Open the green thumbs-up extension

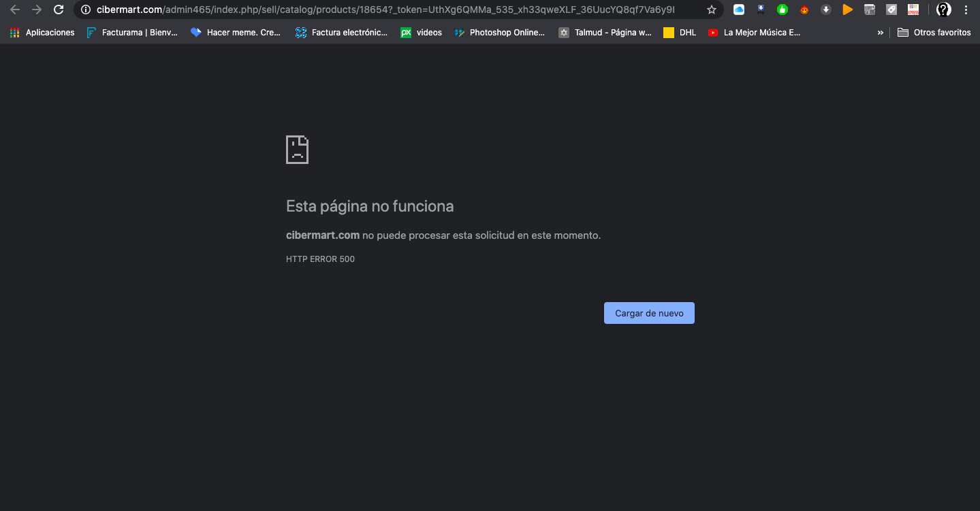783,10
